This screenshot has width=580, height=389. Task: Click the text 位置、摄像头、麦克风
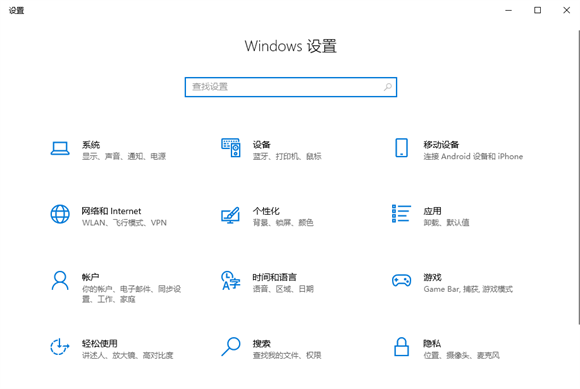(x=462, y=355)
